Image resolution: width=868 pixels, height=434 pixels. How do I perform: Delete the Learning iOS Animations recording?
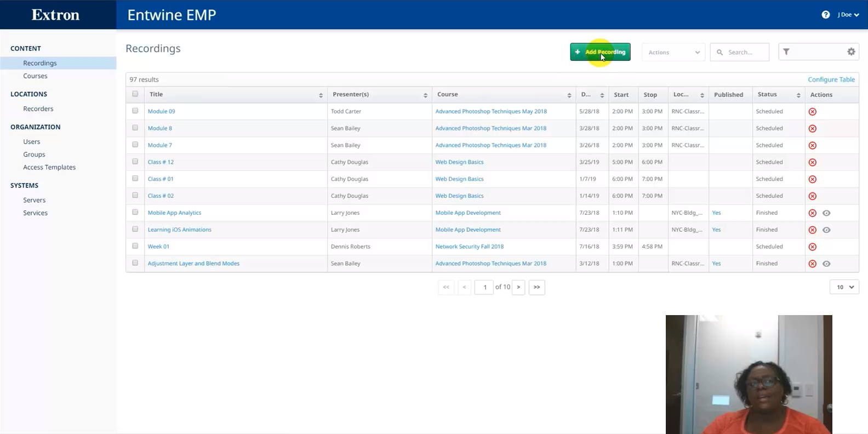click(813, 230)
